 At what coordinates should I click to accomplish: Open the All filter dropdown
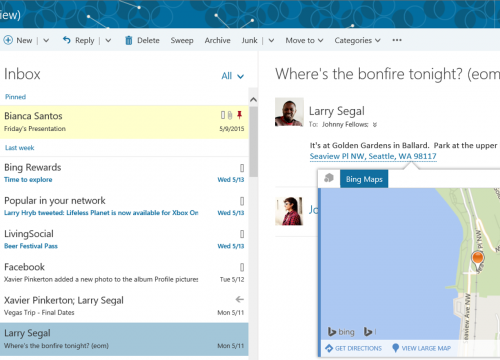point(233,76)
